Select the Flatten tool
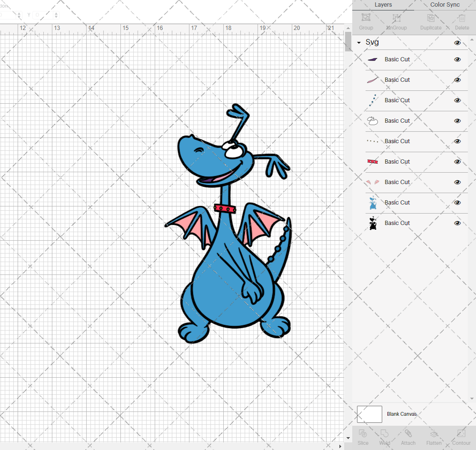Viewport: 476px width, 450px height. tap(434, 433)
